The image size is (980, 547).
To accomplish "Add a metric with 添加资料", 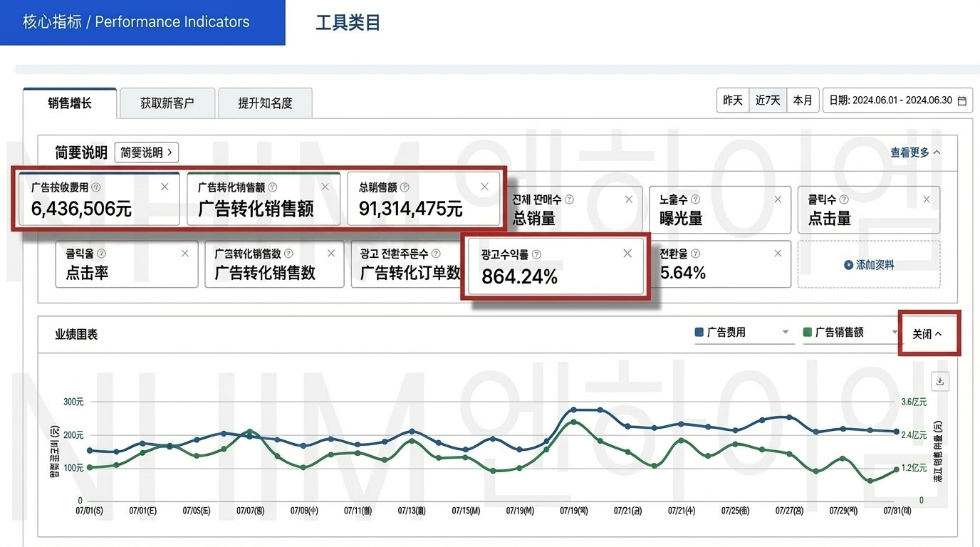I will pyautogui.click(x=869, y=264).
